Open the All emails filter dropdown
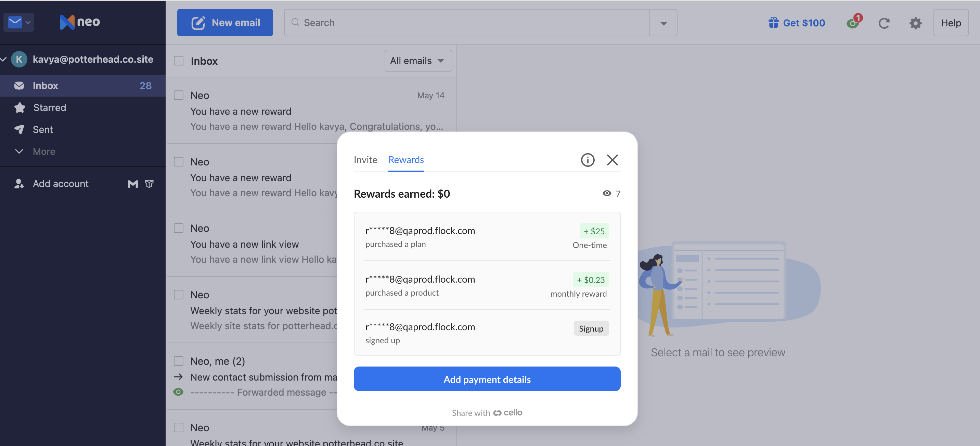The width and height of the screenshot is (980, 446). (x=418, y=61)
